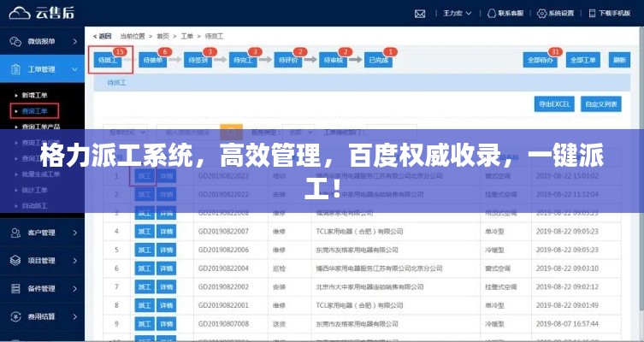Viewport: 644px width, 342px height.
Task: Expand the 费用结算 sidebar chevron
Action: coord(75,316)
